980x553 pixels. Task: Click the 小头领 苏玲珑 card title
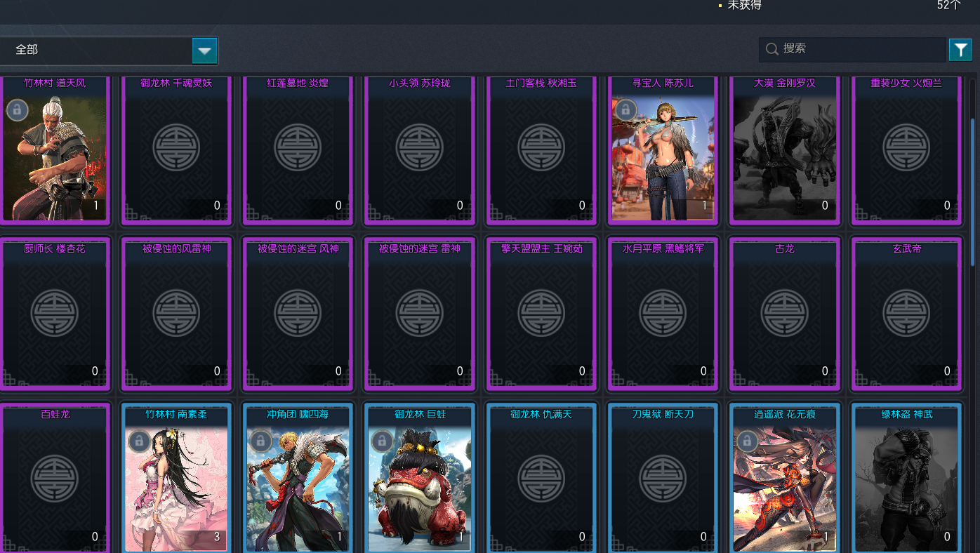(x=420, y=83)
